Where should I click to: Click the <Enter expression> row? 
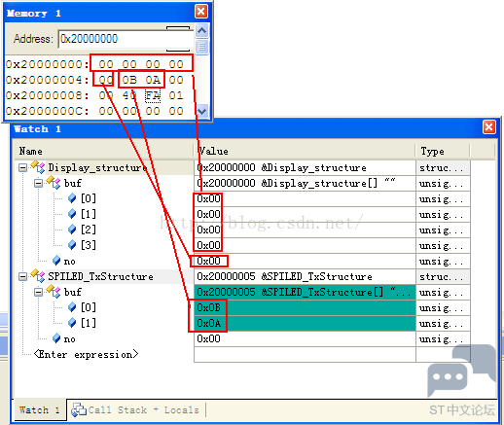[86, 354]
